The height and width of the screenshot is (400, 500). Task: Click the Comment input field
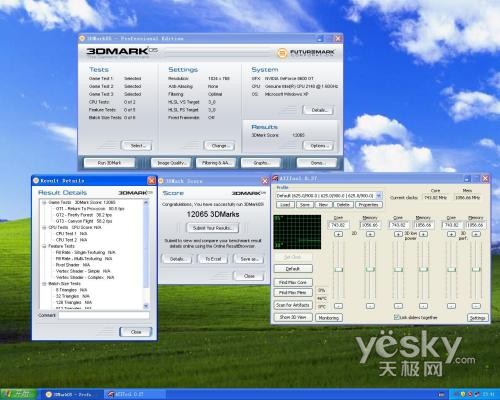(104, 315)
